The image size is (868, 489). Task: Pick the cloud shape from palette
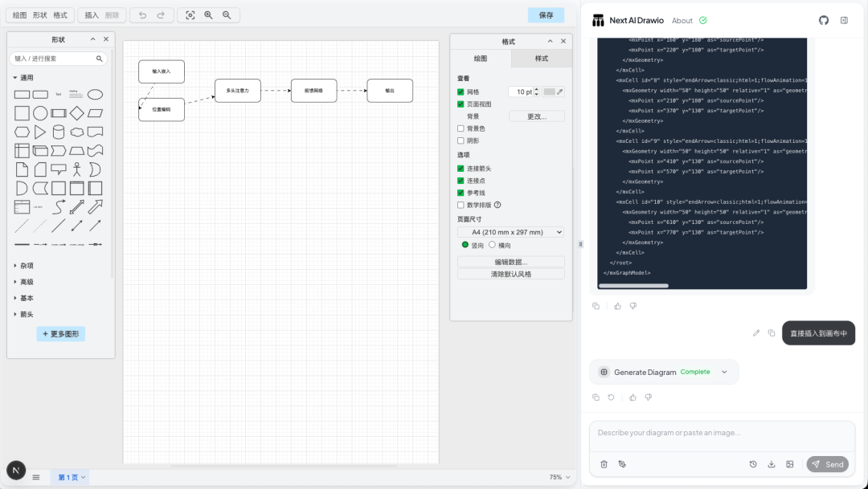coord(77,132)
